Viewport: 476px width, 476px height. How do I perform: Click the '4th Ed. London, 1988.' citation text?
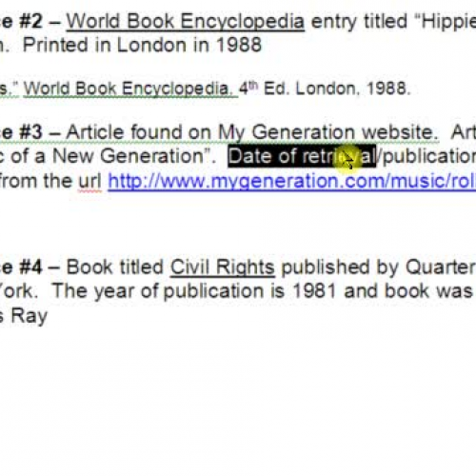click(x=325, y=89)
